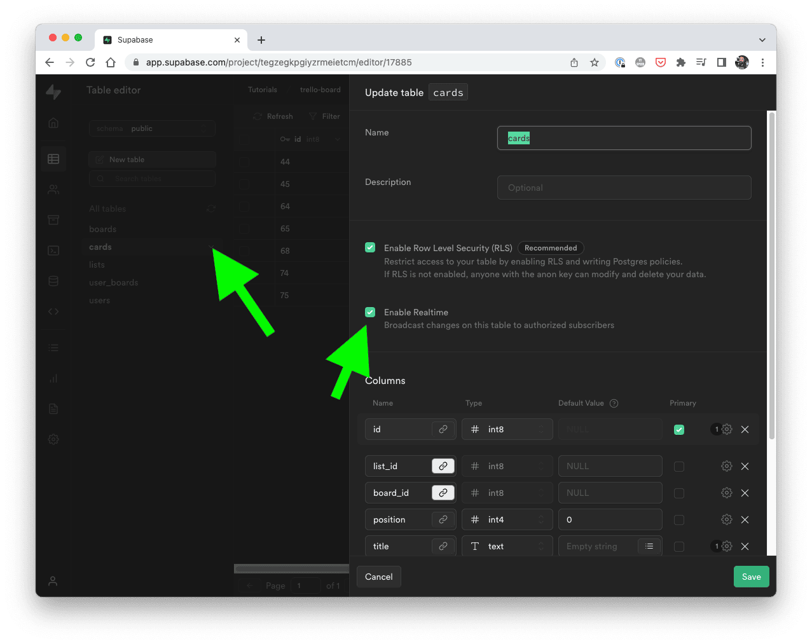812x644 pixels.
Task: Open default value help icon
Action: 614,403
